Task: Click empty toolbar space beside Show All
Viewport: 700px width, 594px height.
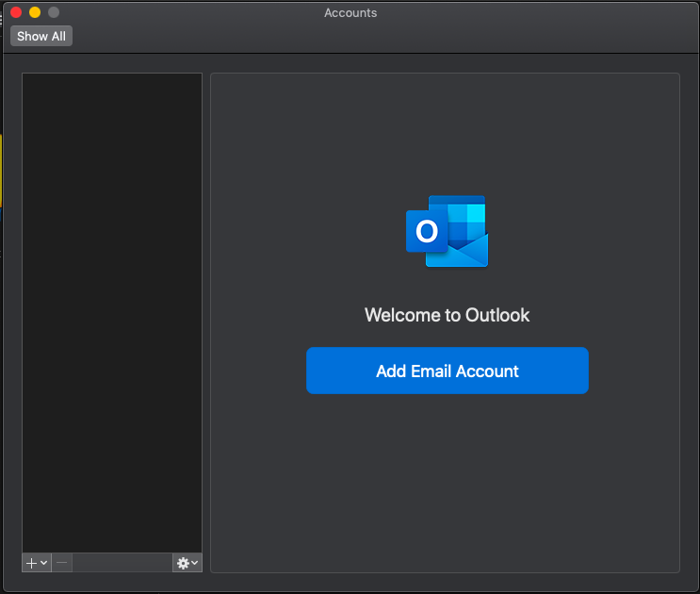Action: click(x=377, y=36)
